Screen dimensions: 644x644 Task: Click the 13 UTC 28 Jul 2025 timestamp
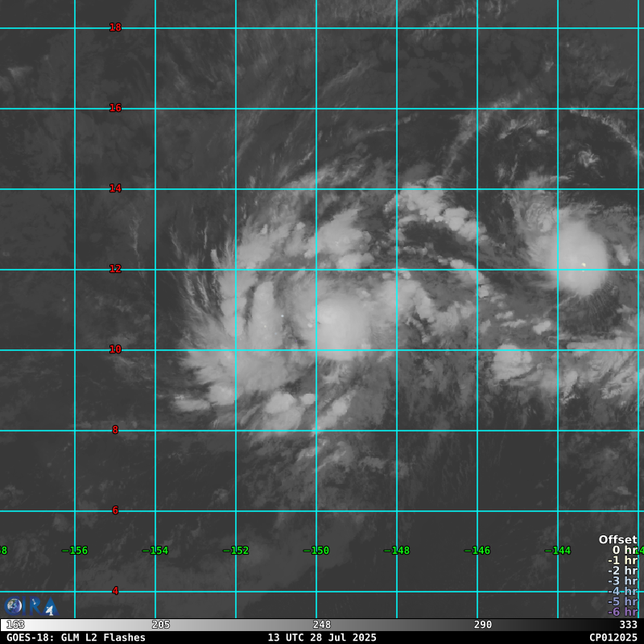tap(322, 638)
